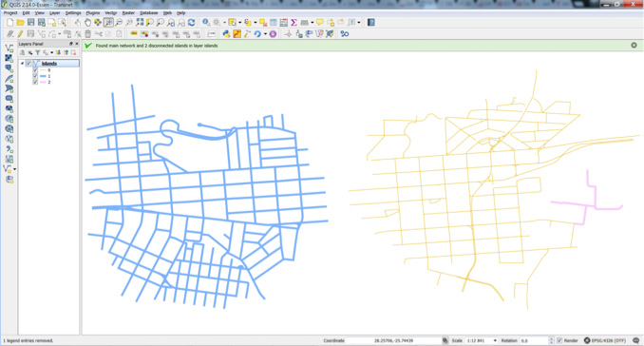Viewport: 644px width, 346px height.
Task: Create a new project with the blank page icon
Action: (x=9, y=22)
